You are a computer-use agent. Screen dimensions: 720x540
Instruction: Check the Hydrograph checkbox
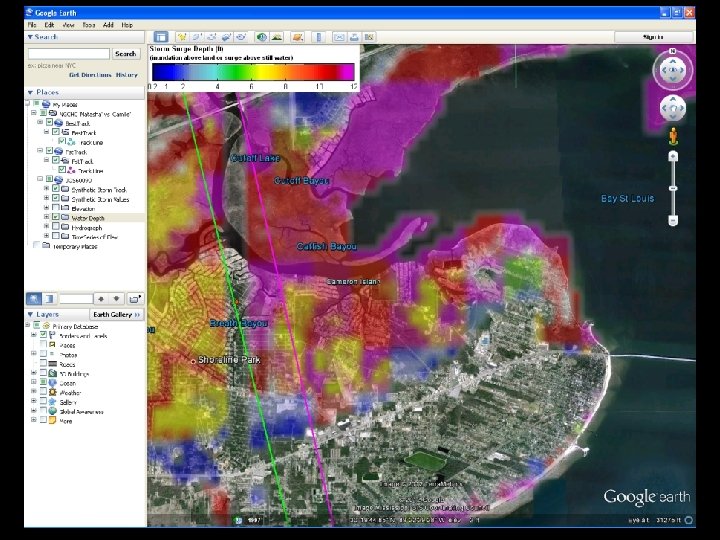[x=56, y=227]
